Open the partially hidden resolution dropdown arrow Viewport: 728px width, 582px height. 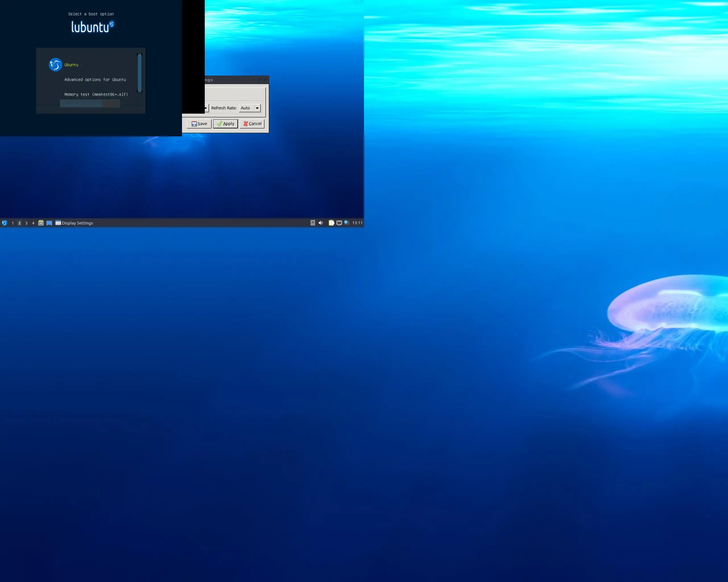(206, 108)
